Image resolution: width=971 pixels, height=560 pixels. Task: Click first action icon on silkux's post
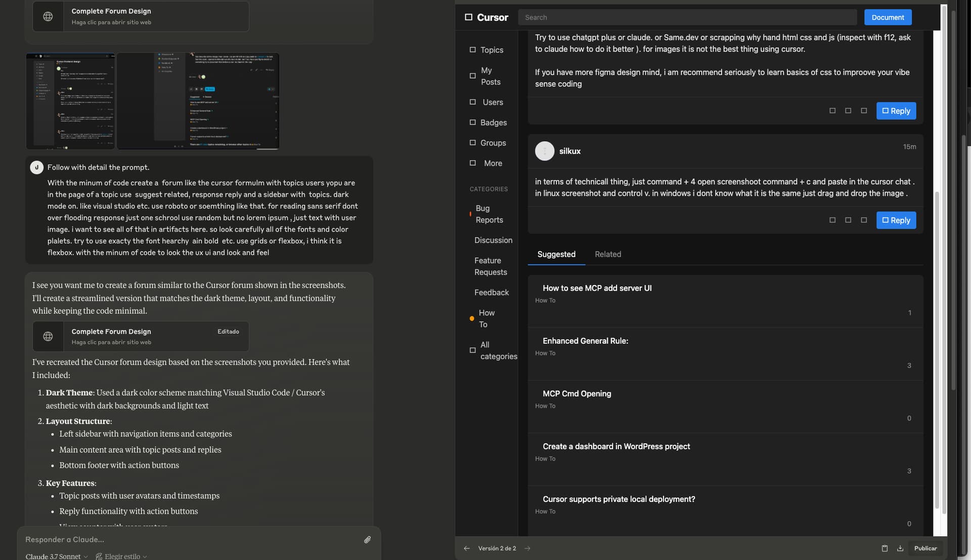coord(832,220)
